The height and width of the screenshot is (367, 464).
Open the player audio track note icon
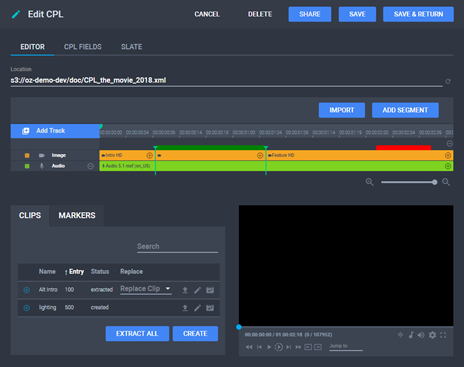click(x=411, y=335)
